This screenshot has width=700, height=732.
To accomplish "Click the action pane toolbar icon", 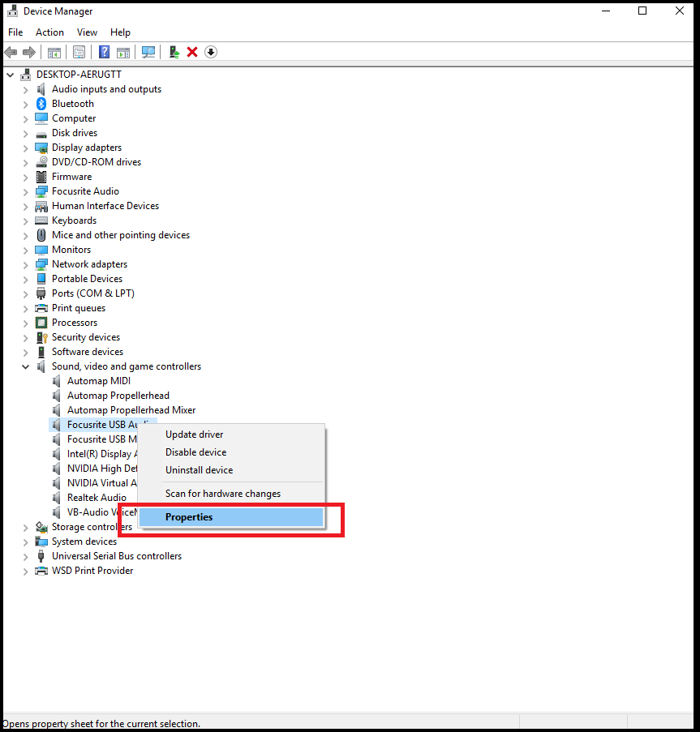I will [123, 52].
